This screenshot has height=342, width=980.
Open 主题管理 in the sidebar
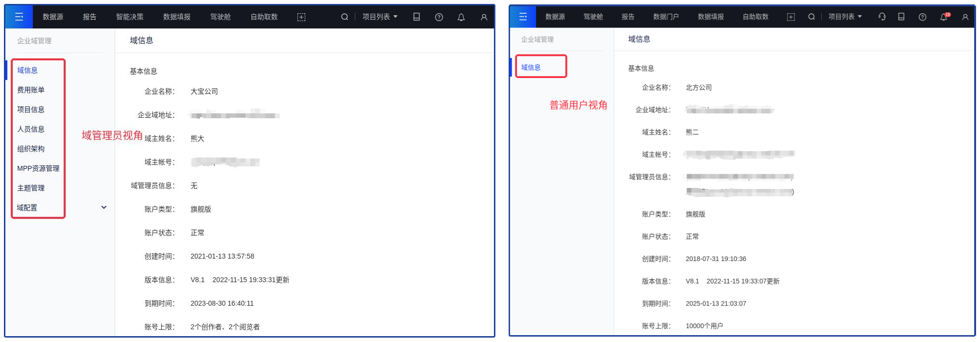tap(31, 188)
